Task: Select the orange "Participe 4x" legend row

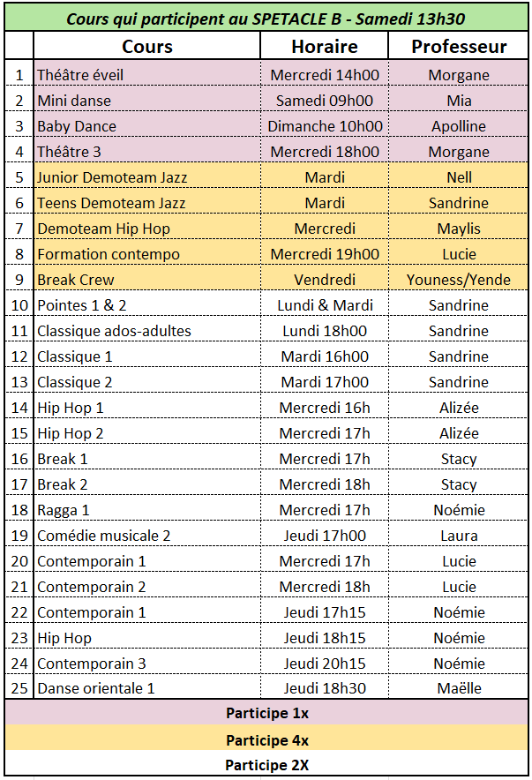Action: pos(266,739)
